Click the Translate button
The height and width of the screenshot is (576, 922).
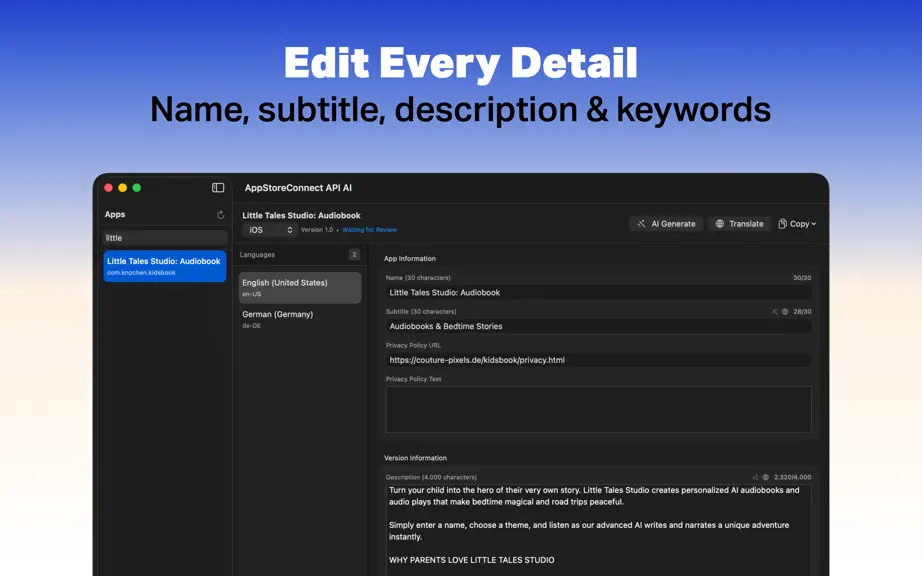click(x=739, y=224)
